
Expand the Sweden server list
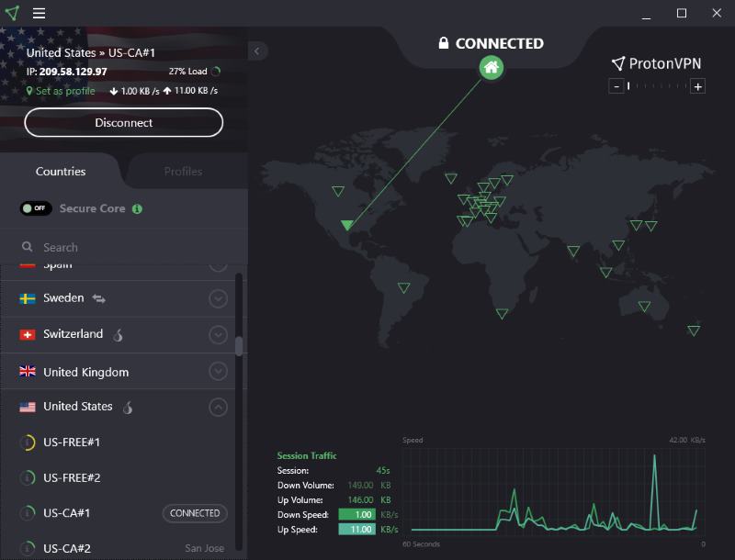click(x=218, y=298)
